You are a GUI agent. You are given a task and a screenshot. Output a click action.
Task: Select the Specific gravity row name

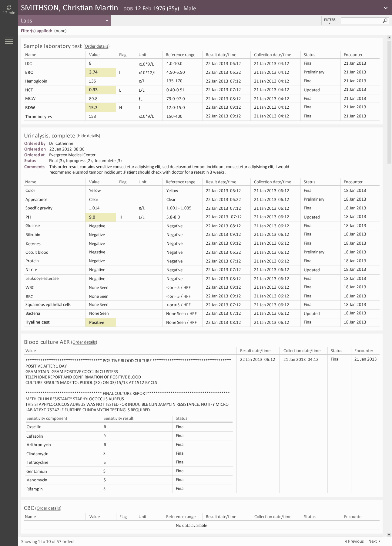tap(39, 208)
